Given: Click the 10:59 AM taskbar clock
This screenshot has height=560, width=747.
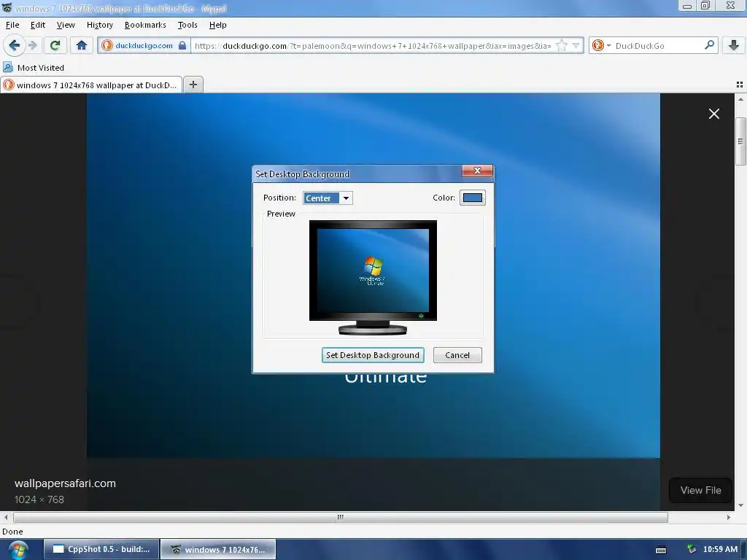Looking at the screenshot, I should 720,549.
